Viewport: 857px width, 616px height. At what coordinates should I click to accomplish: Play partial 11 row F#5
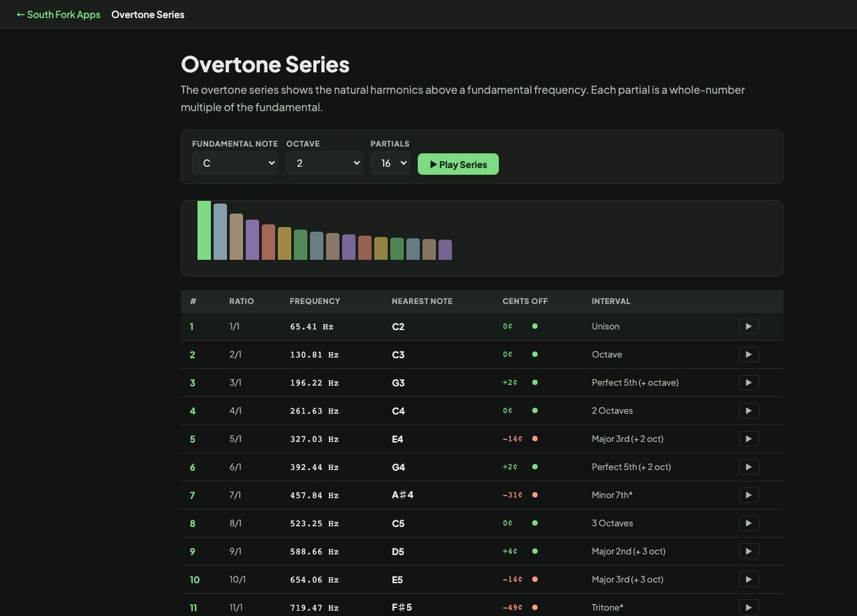pos(749,607)
